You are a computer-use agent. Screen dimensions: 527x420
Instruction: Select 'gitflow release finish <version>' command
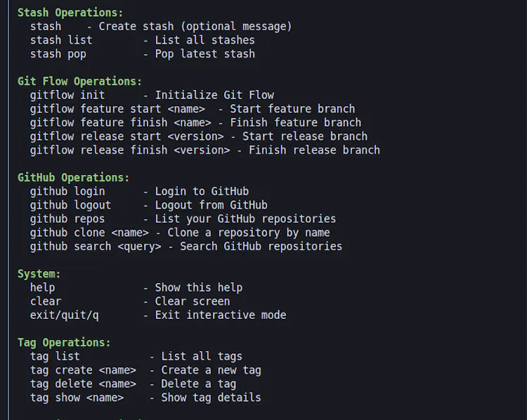tap(130, 150)
